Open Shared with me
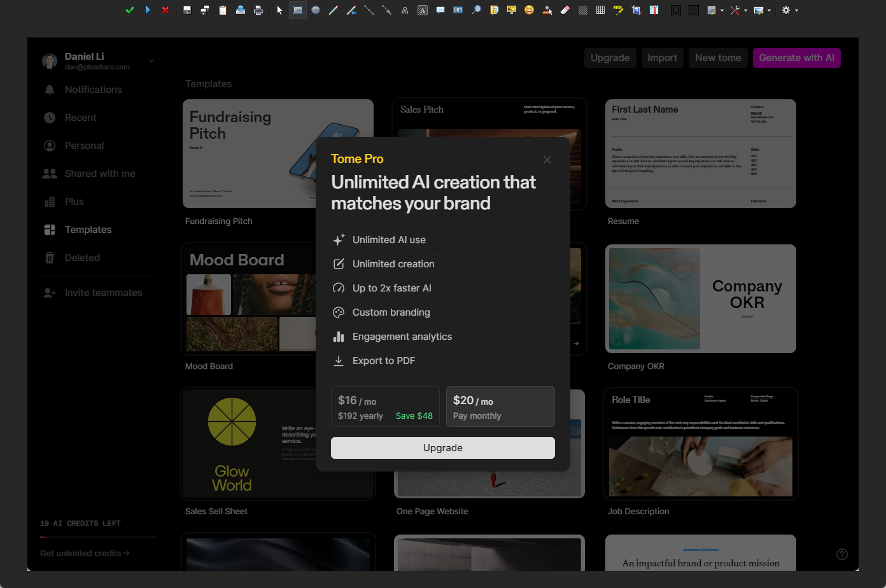The image size is (886, 588). pyautogui.click(x=100, y=174)
